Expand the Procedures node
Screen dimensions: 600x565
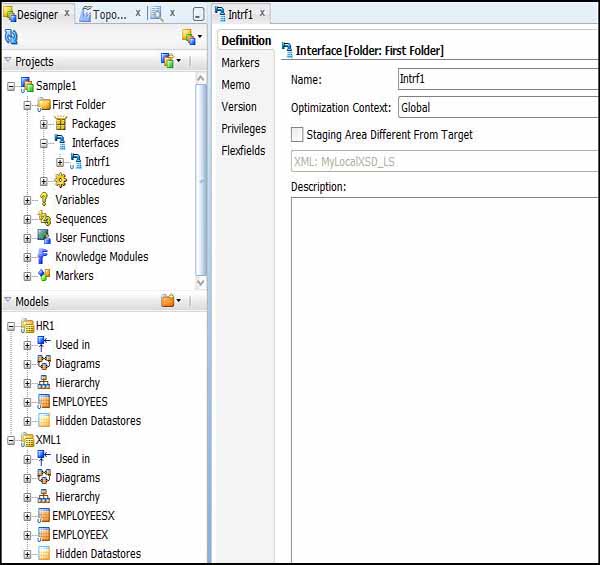pos(44,181)
